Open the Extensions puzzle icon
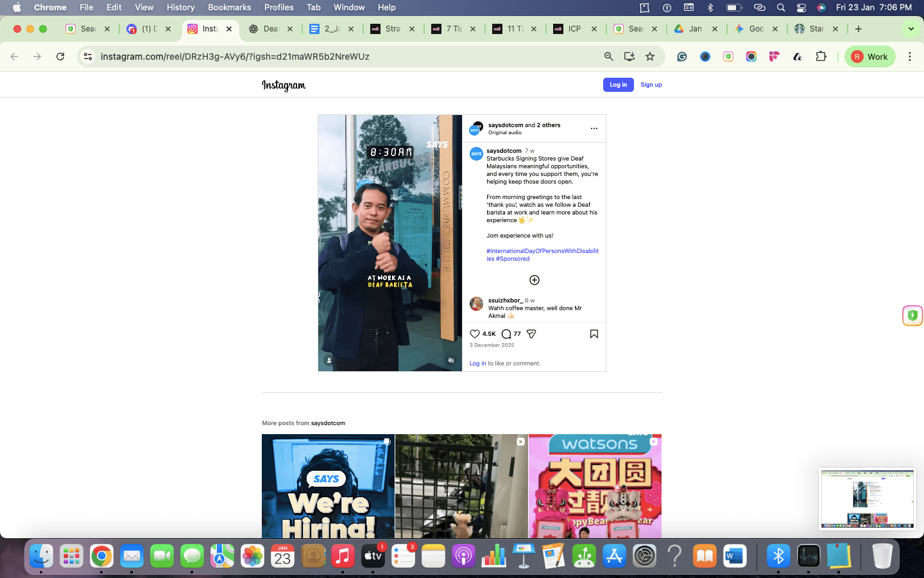The width and height of the screenshot is (924, 578). [x=821, y=57]
